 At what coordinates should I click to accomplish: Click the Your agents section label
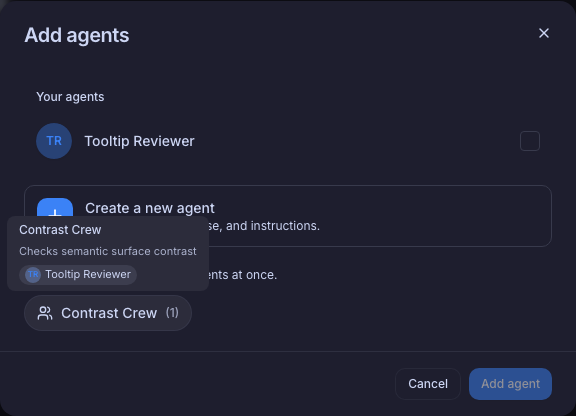click(70, 97)
